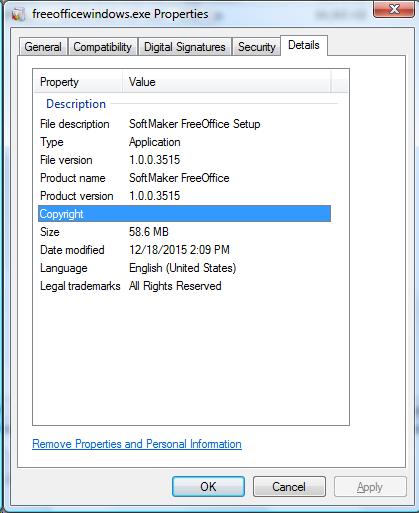Confirm with the OK button
The image size is (419, 513).
[208, 487]
